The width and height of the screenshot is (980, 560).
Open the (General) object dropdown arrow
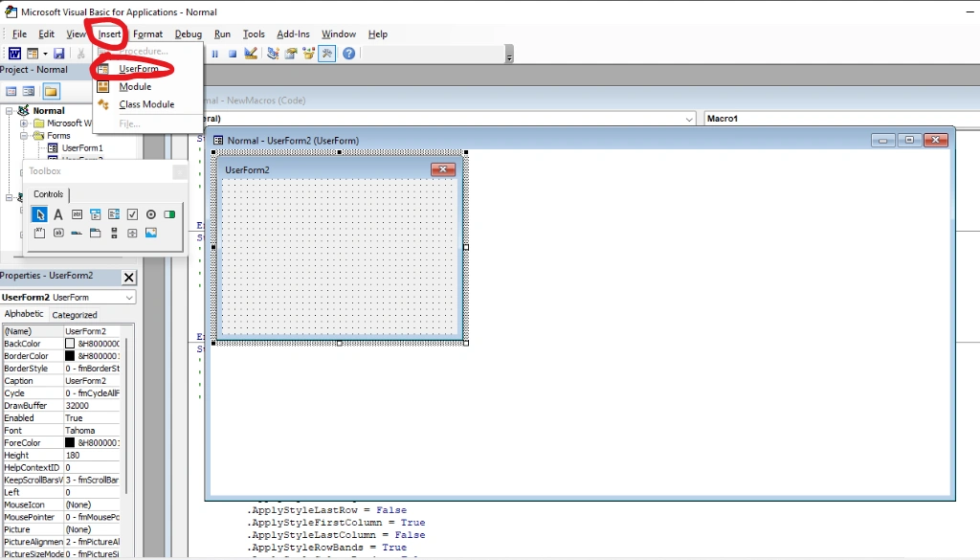pyautogui.click(x=689, y=119)
